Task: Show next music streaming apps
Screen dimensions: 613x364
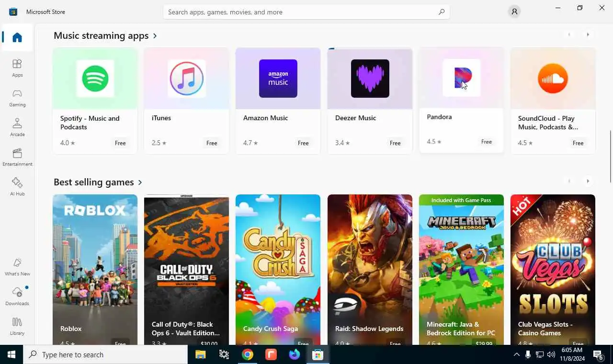Action: point(588,34)
